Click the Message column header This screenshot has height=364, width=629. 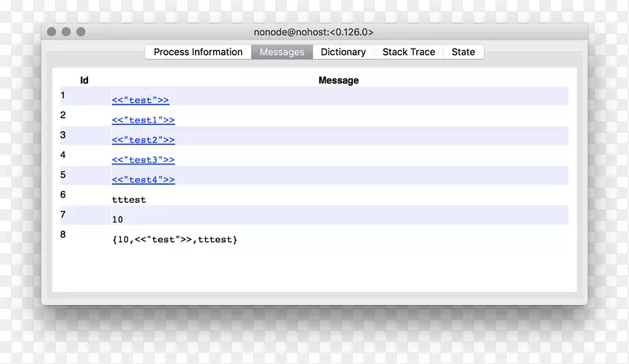[339, 80]
